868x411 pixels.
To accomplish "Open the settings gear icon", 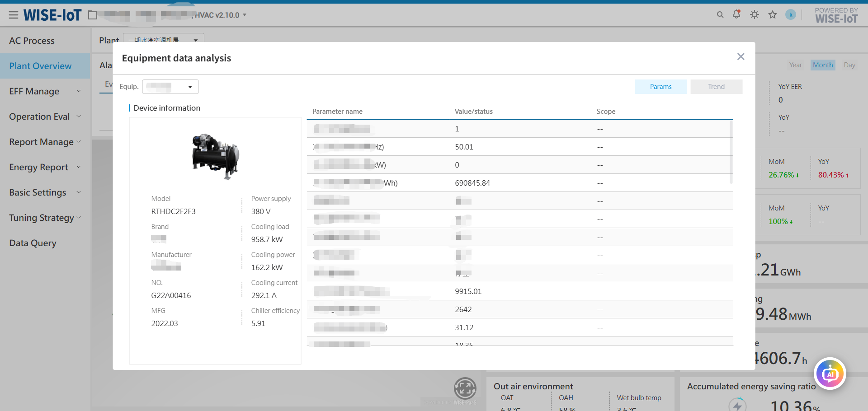I will pos(754,14).
